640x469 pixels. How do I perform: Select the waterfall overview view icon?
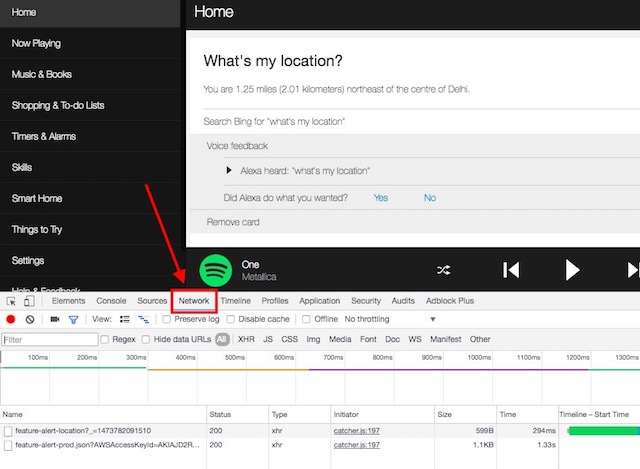(143, 319)
